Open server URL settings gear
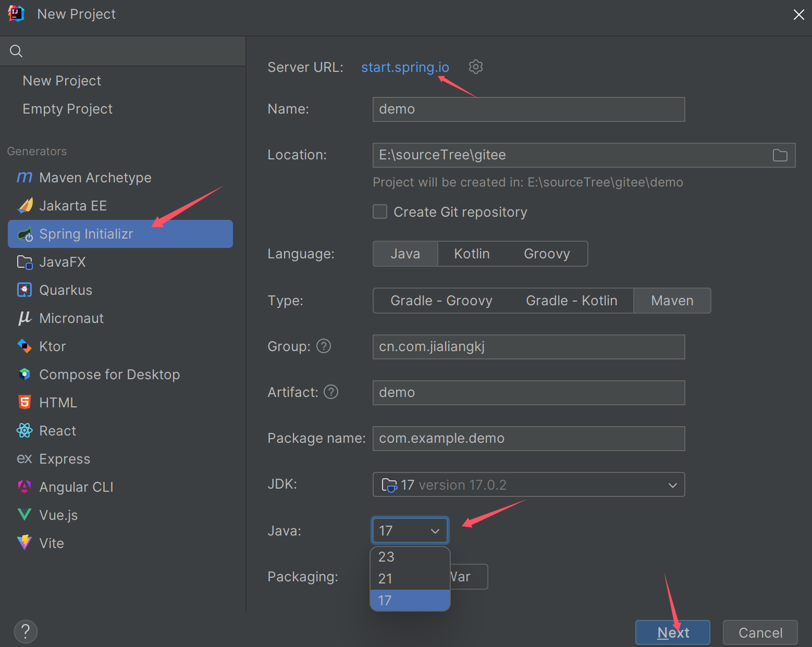This screenshot has width=812, height=647. [476, 67]
